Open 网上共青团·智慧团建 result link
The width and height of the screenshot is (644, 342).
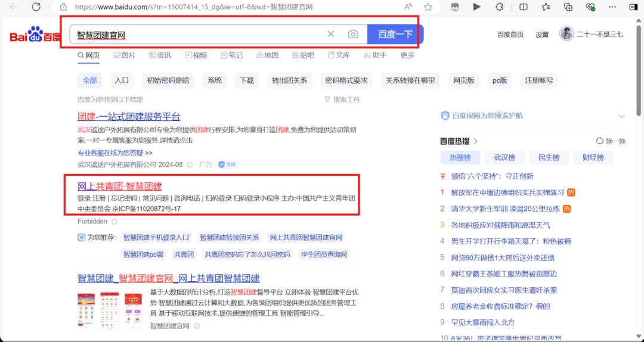(x=119, y=186)
